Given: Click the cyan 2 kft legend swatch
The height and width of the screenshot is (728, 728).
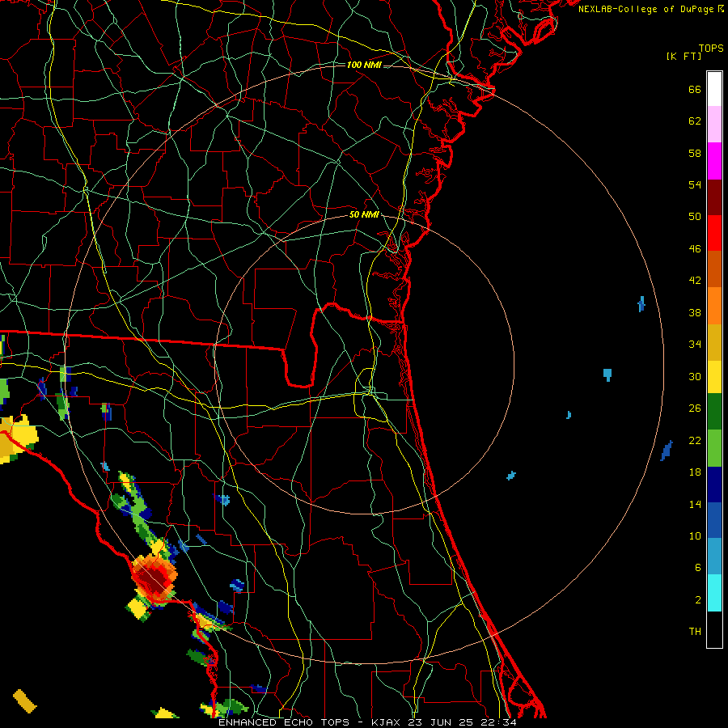Looking at the screenshot, I should pyautogui.click(x=714, y=593).
